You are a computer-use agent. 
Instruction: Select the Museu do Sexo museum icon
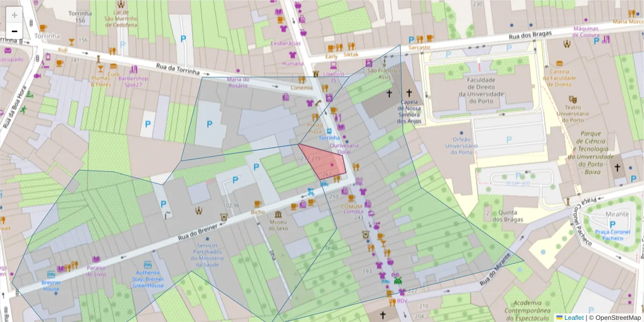coord(278,215)
